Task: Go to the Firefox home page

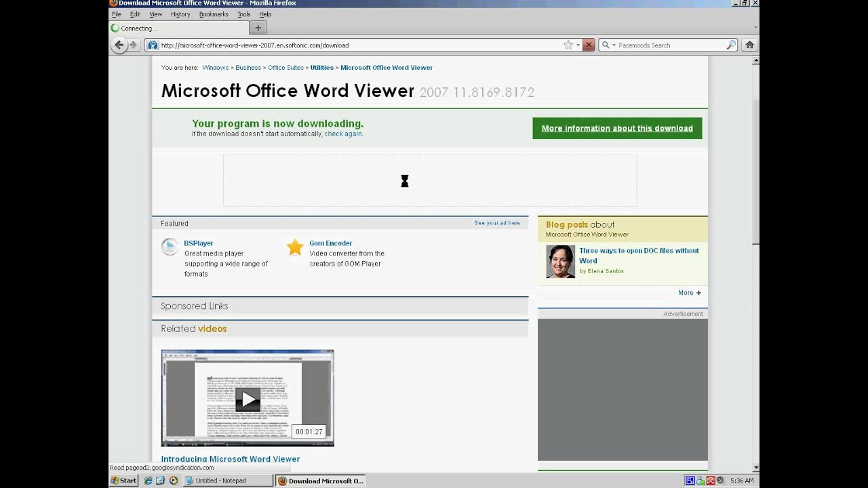Action: pos(749,45)
